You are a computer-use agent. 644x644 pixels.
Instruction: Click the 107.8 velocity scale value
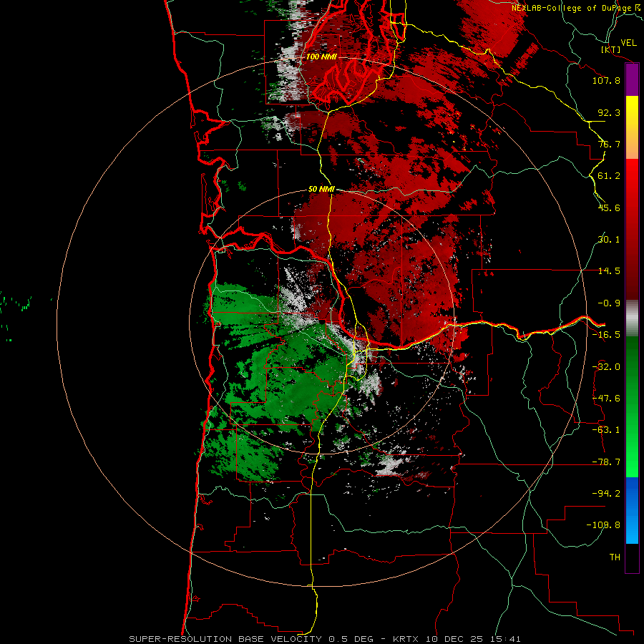(x=606, y=80)
